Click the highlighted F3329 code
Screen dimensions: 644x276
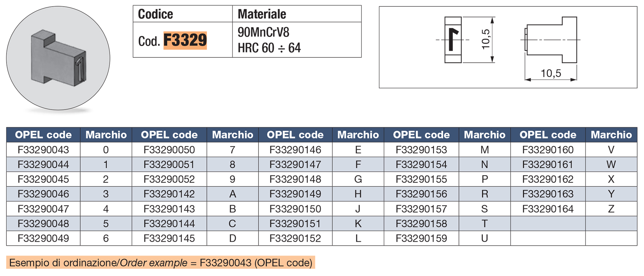coord(185,41)
